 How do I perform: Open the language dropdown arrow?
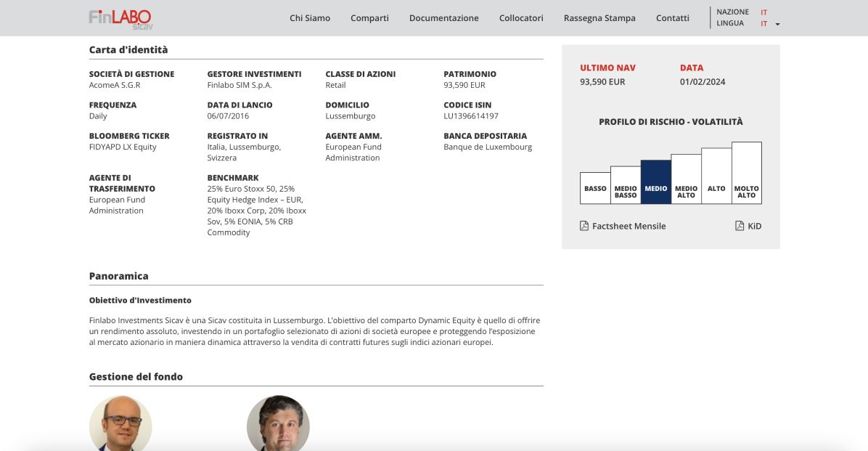(777, 25)
